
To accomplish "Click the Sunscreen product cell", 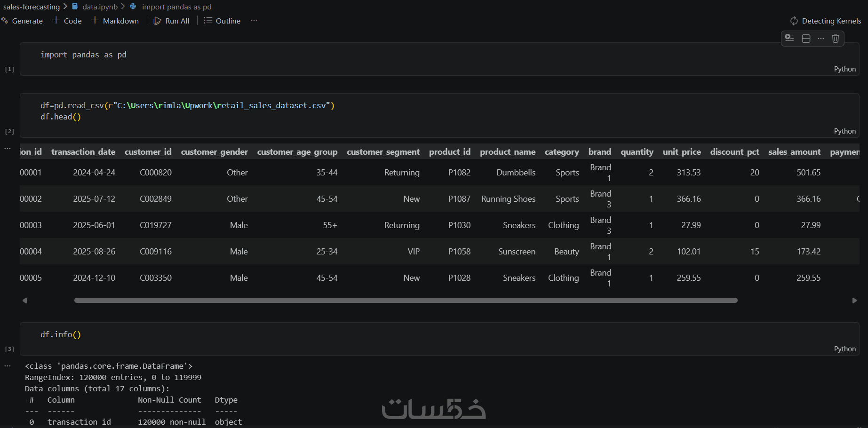I will click(x=517, y=252).
